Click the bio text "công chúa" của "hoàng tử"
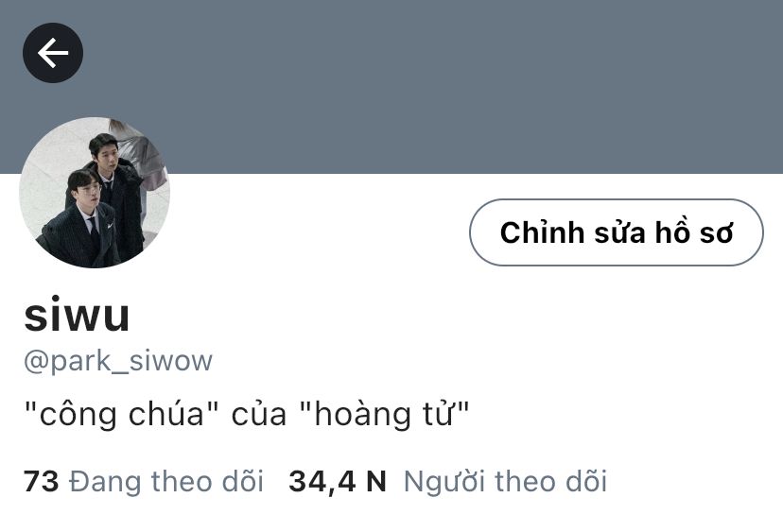Viewport: 783px width, 532px height. 247,414
